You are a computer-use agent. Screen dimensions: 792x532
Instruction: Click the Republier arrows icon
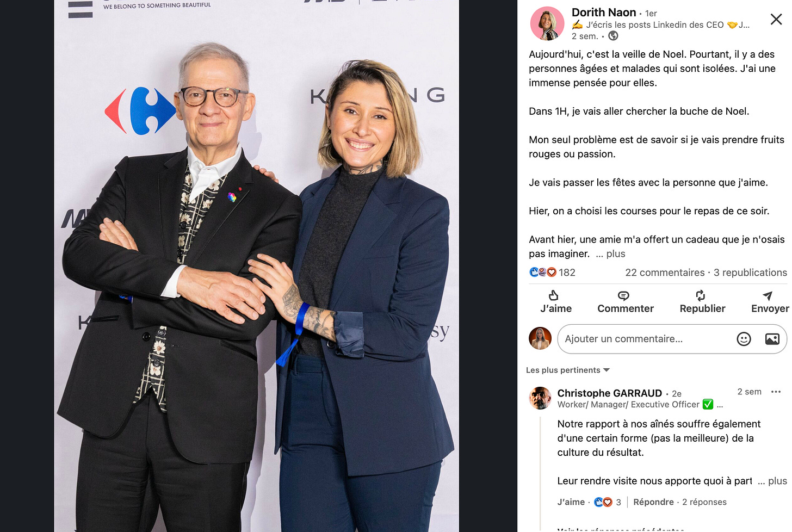pyautogui.click(x=701, y=295)
